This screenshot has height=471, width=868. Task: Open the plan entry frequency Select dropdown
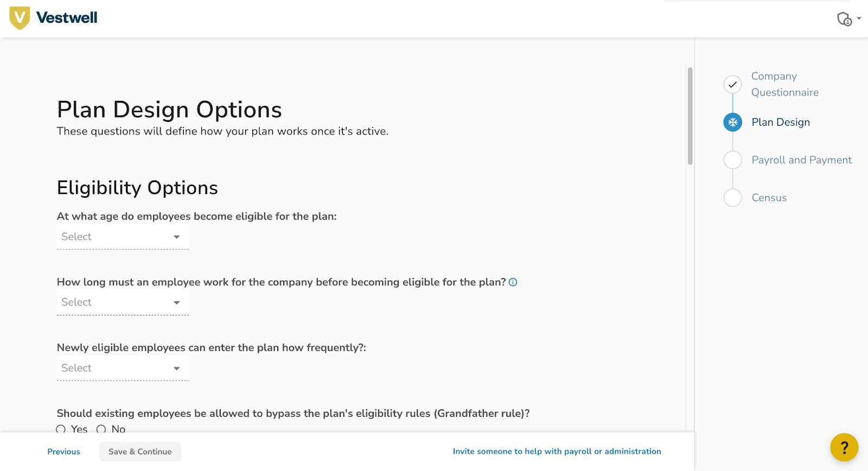(123, 368)
